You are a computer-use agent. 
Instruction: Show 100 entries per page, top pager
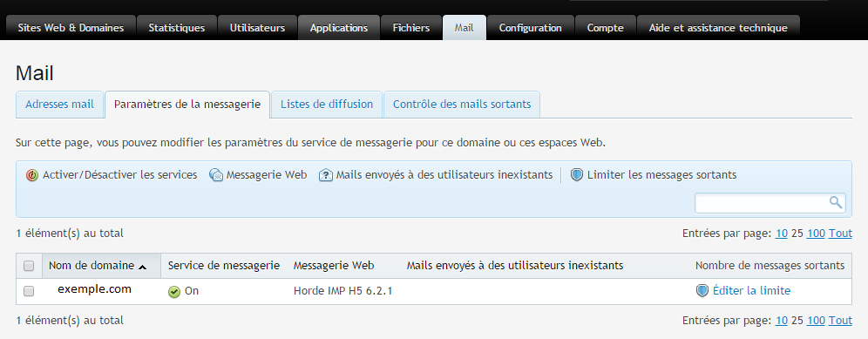[816, 234]
